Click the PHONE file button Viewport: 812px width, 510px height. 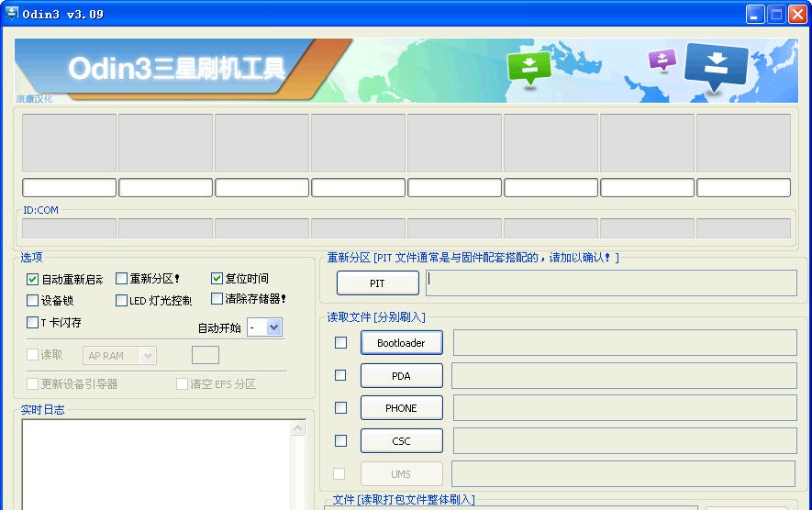401,408
